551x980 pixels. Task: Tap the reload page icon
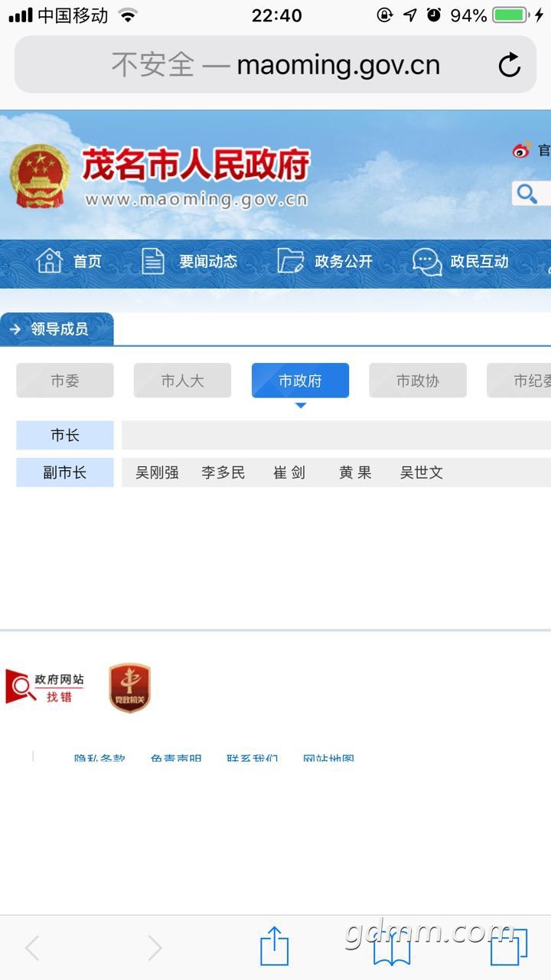click(x=509, y=66)
